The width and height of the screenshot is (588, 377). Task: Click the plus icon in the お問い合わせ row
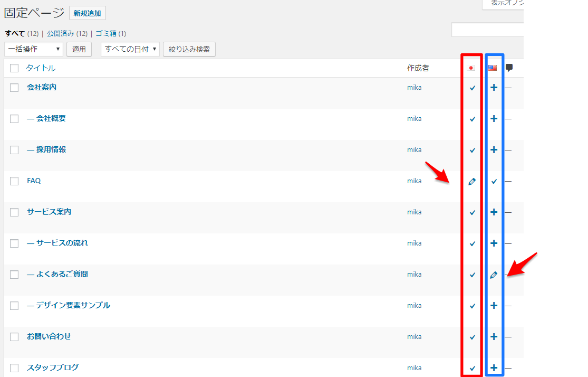[494, 337]
